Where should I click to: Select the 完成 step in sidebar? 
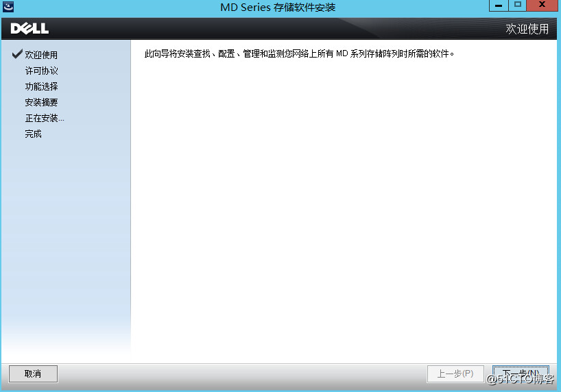[x=34, y=134]
